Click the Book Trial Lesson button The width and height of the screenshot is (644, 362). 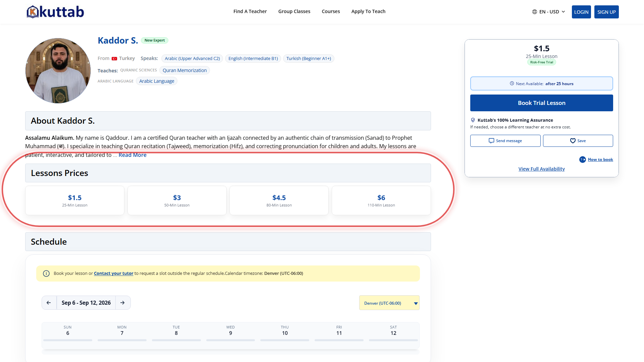[541, 103]
